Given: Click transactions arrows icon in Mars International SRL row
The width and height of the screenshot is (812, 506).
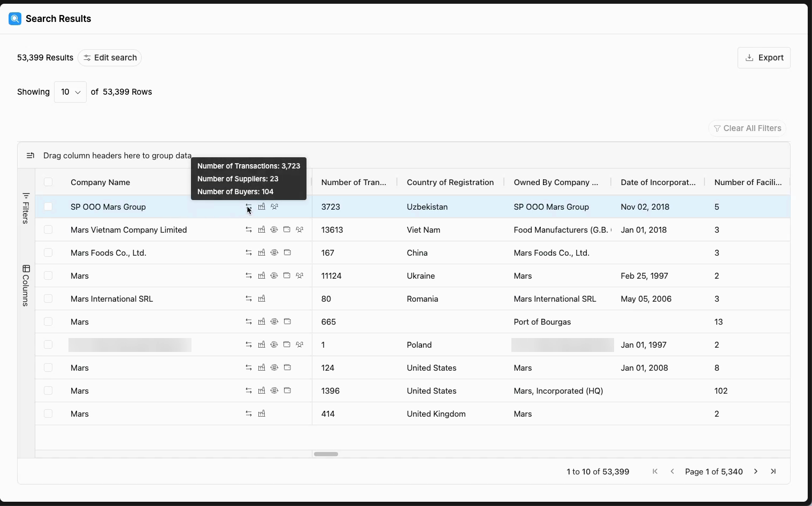Looking at the screenshot, I should coord(249,298).
